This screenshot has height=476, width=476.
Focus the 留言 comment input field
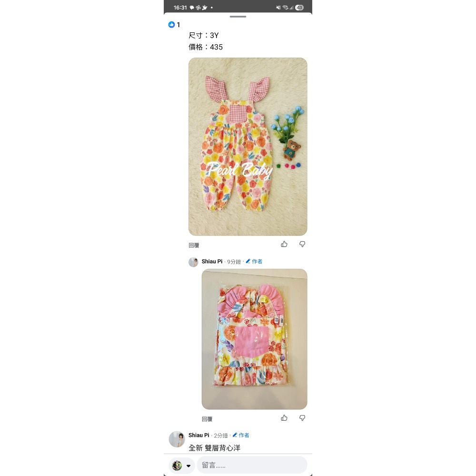click(252, 465)
